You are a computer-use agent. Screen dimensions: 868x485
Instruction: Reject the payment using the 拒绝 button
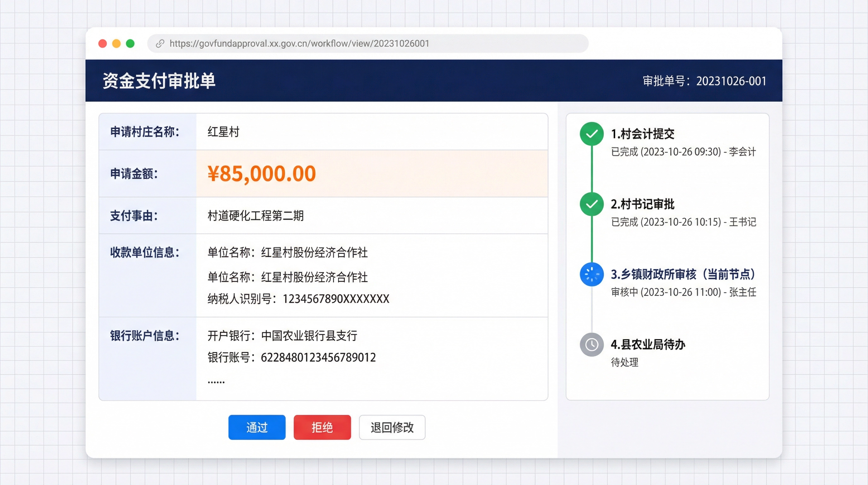click(x=322, y=427)
